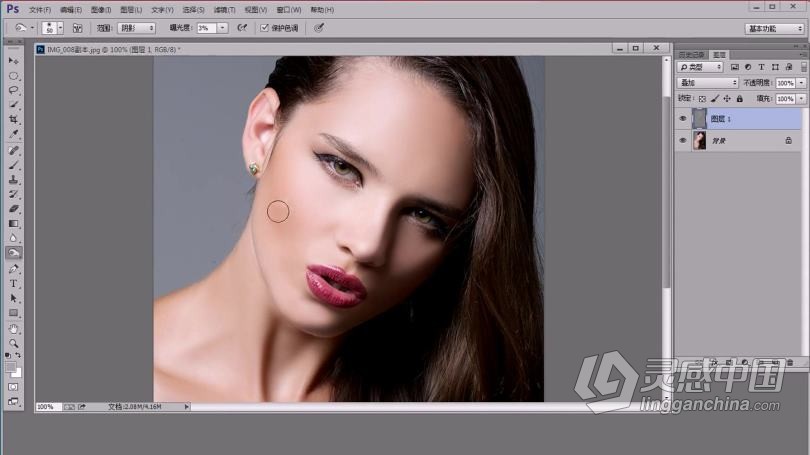Image resolution: width=810 pixels, height=455 pixels.
Task: Toggle type layer filter
Action: pyautogui.click(x=761, y=67)
